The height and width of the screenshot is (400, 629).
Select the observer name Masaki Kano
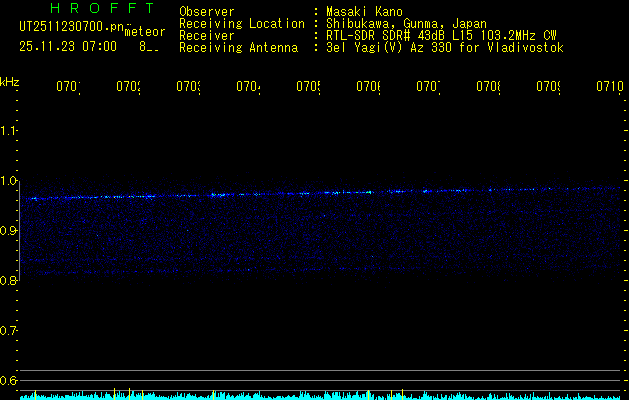(364, 11)
